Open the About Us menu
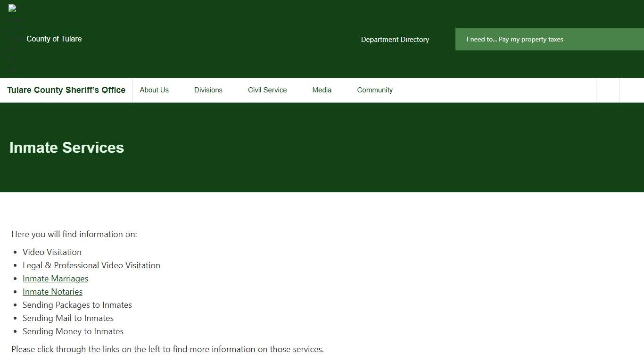The height and width of the screenshot is (362, 644). 154,90
